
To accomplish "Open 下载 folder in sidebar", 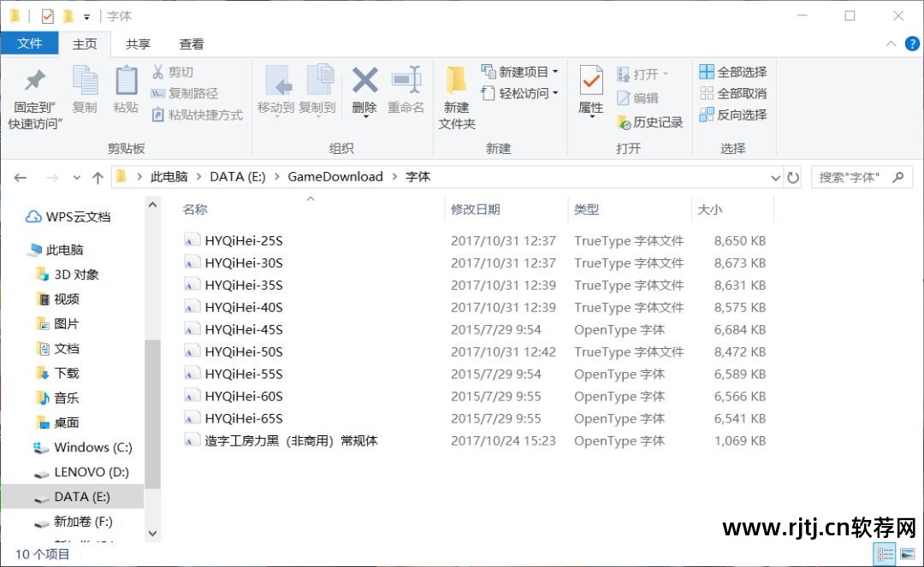I will pos(58,373).
